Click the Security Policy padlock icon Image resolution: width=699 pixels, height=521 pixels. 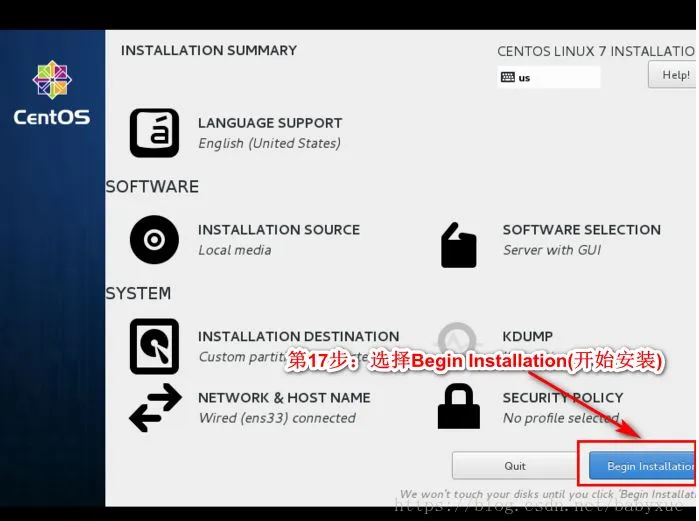pyautogui.click(x=459, y=406)
